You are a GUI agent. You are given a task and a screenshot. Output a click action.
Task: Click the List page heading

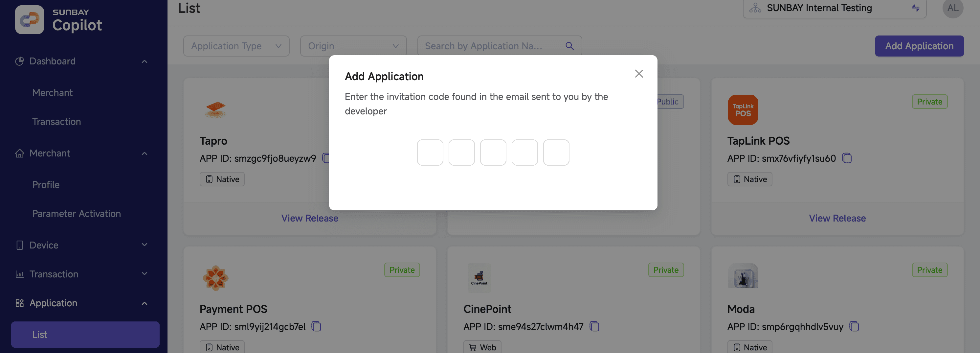pos(189,8)
